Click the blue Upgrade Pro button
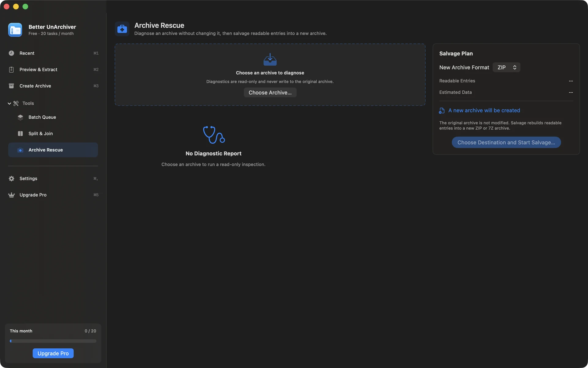Screen dimensions: 588x368 pos(53,353)
